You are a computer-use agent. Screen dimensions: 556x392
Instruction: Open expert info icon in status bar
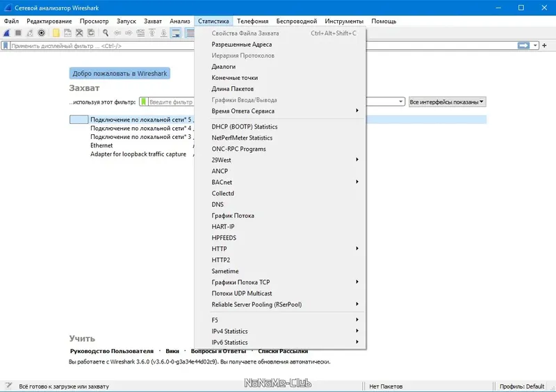click(x=8, y=386)
